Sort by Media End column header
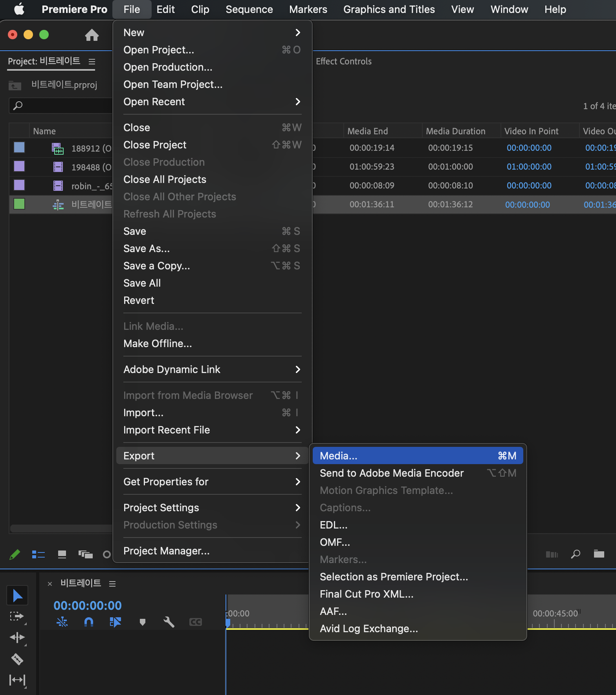This screenshot has height=695, width=616. coord(368,132)
